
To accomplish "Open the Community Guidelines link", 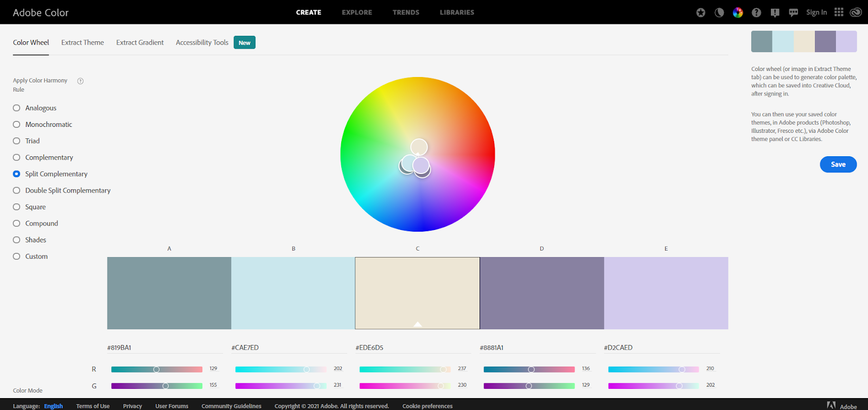I will coord(231,406).
